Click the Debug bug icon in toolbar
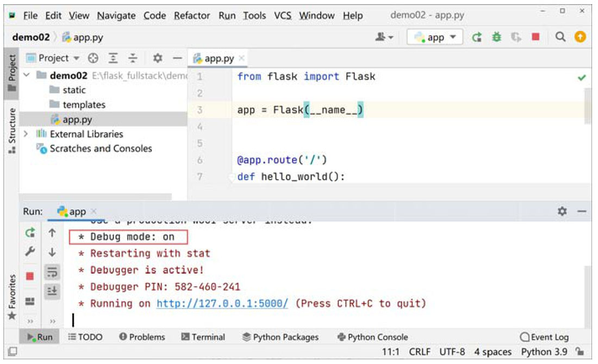This screenshot has width=598, height=364. tap(496, 37)
